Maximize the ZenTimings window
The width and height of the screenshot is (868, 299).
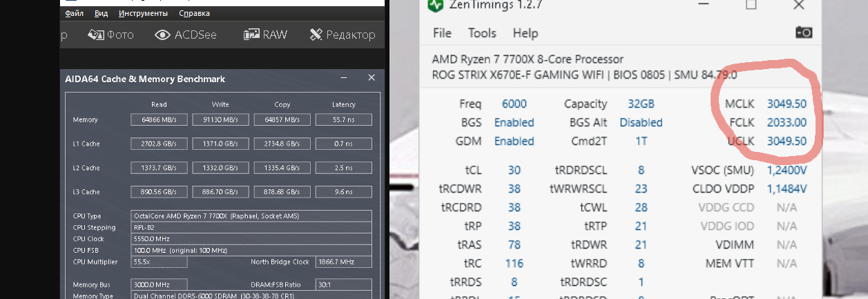click(751, 4)
